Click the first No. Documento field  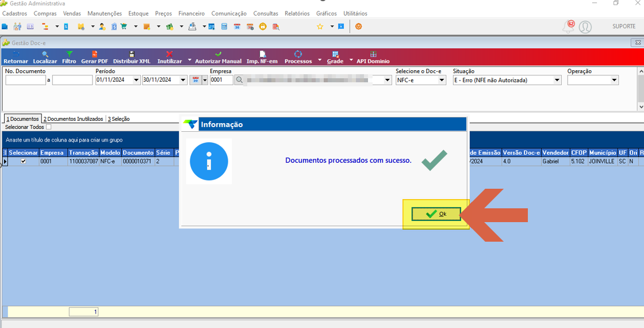25,81
